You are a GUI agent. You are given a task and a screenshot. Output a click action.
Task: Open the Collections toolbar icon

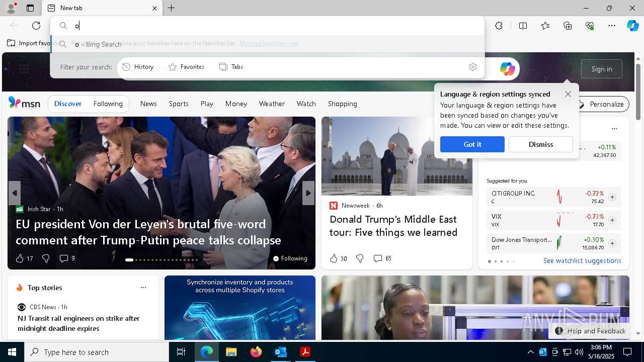click(568, 26)
